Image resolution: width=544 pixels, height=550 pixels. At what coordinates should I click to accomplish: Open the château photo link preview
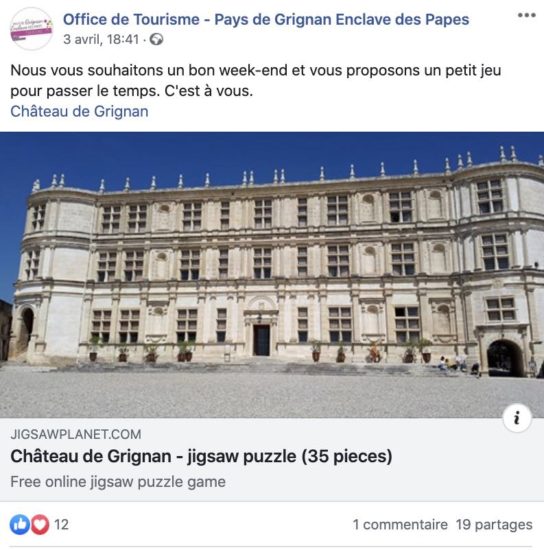click(272, 275)
